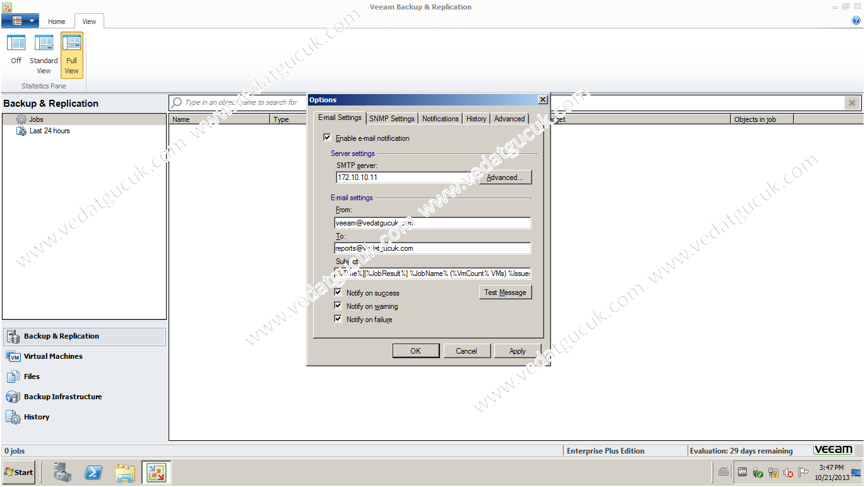The height and width of the screenshot is (487, 868).
Task: Select Full View statistics pane
Action: 72,54
